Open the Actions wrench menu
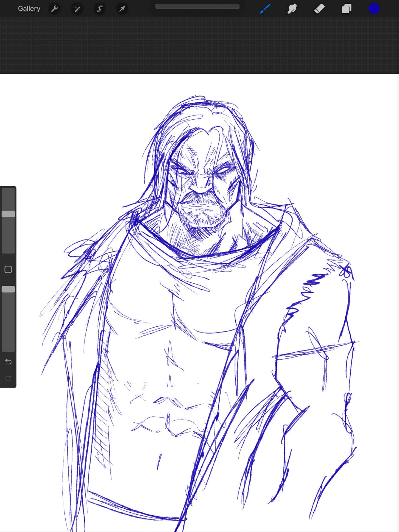399x532 pixels. click(x=55, y=9)
